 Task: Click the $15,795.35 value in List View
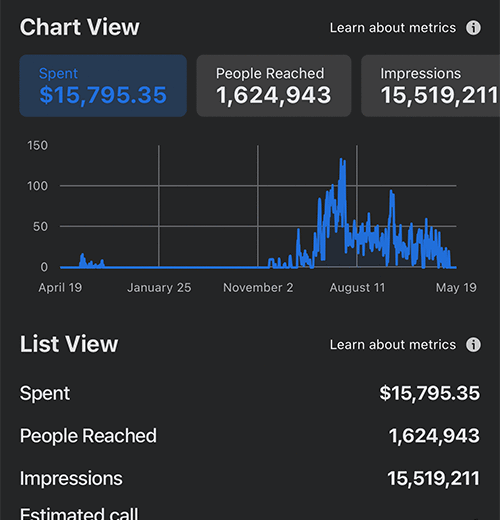coord(430,393)
